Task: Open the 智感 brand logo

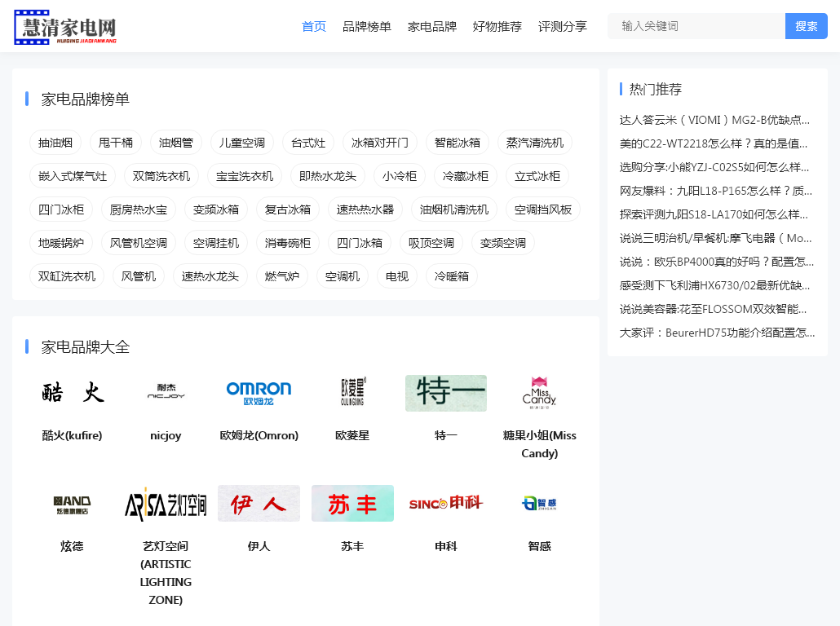Action: click(x=539, y=504)
